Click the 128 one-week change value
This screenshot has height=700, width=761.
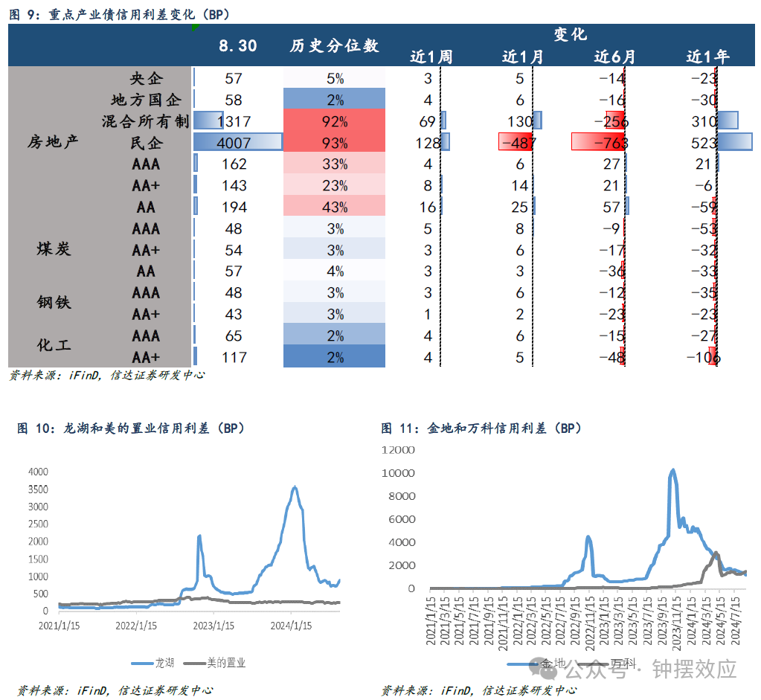(x=428, y=143)
